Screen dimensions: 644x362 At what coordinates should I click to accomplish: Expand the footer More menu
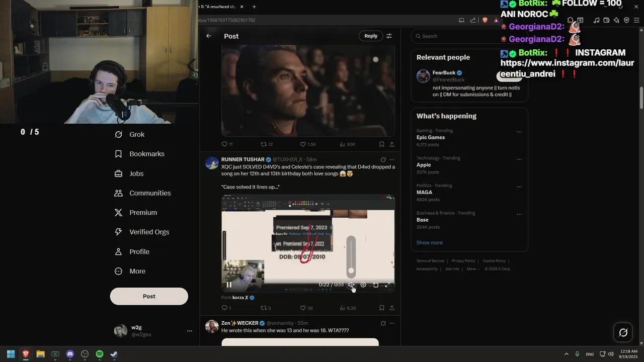[473, 269]
